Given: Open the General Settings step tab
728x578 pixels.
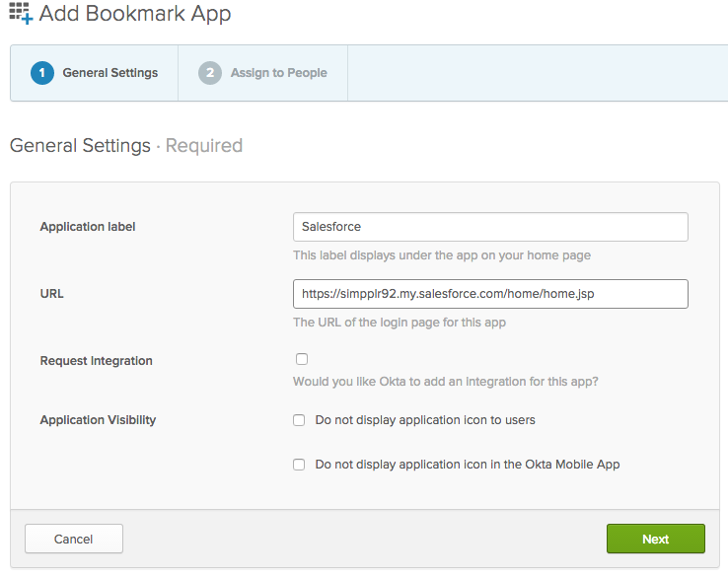Looking at the screenshot, I should 95,73.
